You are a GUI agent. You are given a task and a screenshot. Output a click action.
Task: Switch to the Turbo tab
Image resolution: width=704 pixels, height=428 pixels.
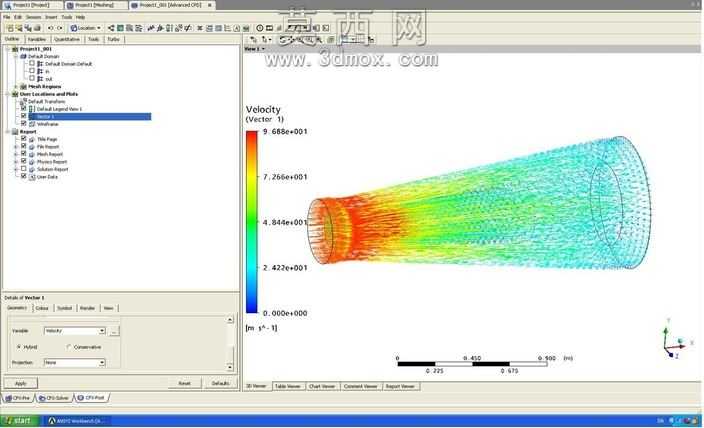coord(114,40)
